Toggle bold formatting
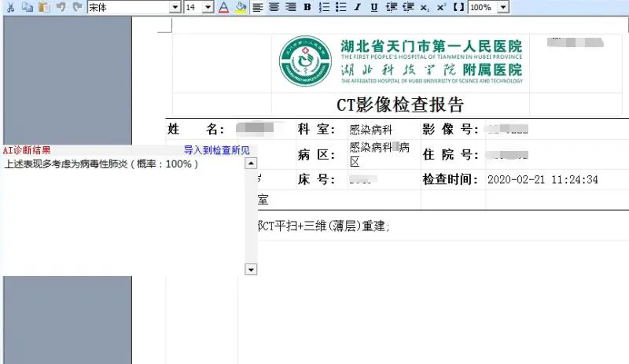 click(307, 7)
